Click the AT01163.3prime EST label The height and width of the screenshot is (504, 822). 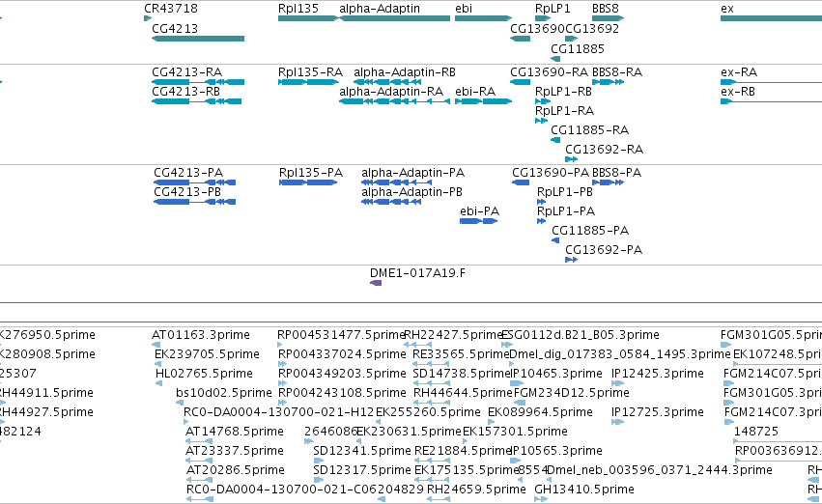[x=201, y=334]
